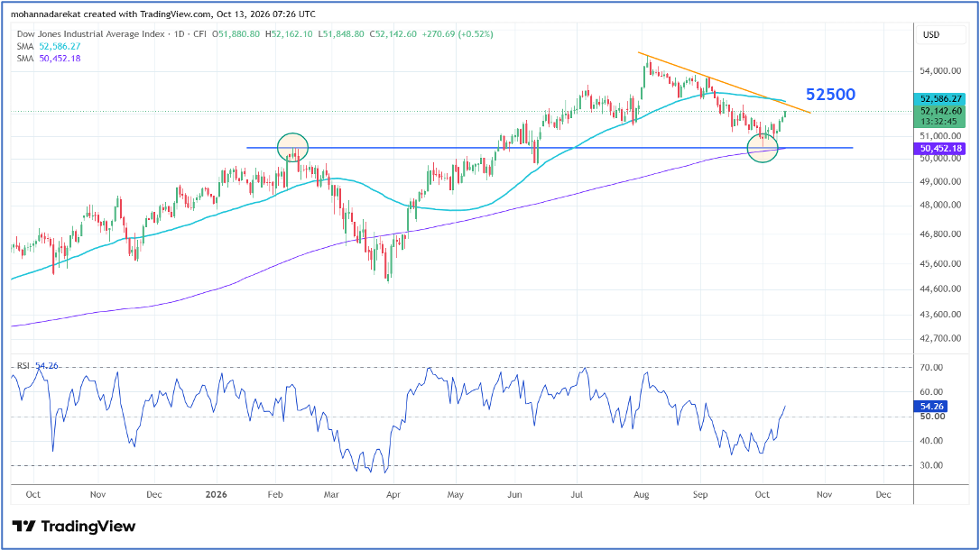Click the header text 'mohannadarekat created with TradingView.com'
The width and height of the screenshot is (980, 550).
pos(111,14)
